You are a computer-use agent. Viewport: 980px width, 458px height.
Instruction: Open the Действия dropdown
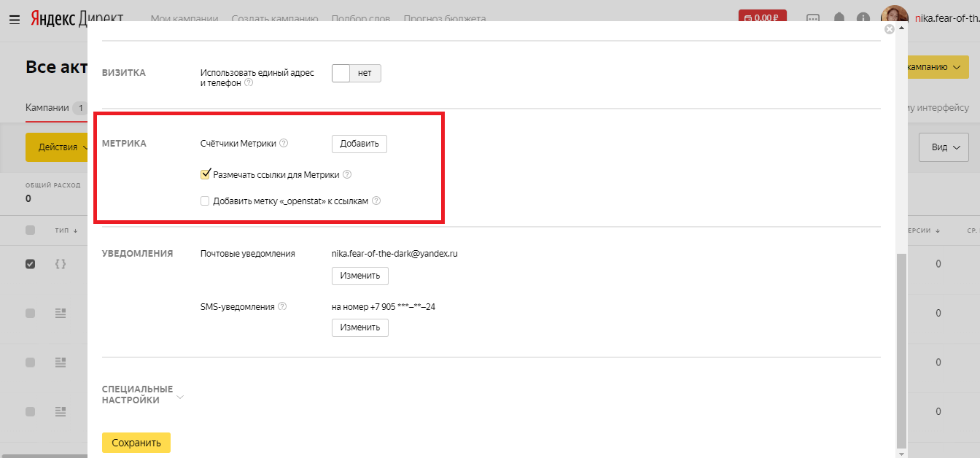(x=58, y=147)
